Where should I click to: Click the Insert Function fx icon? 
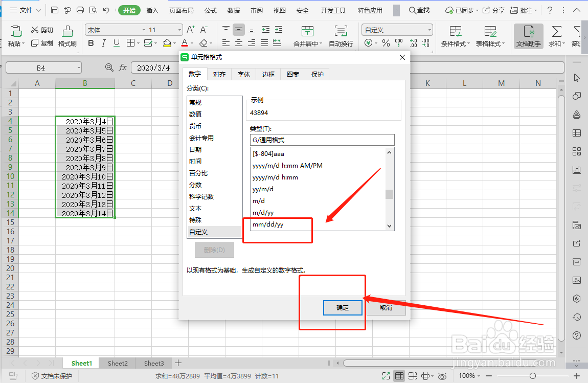click(123, 67)
